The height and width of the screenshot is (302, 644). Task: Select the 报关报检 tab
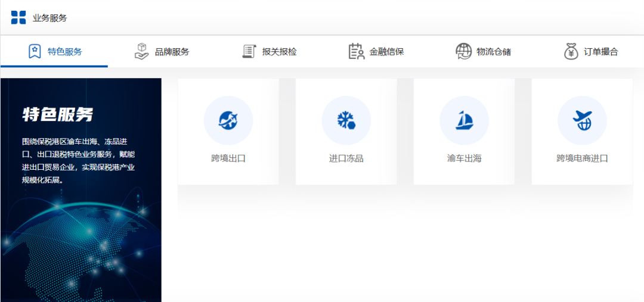tap(269, 52)
